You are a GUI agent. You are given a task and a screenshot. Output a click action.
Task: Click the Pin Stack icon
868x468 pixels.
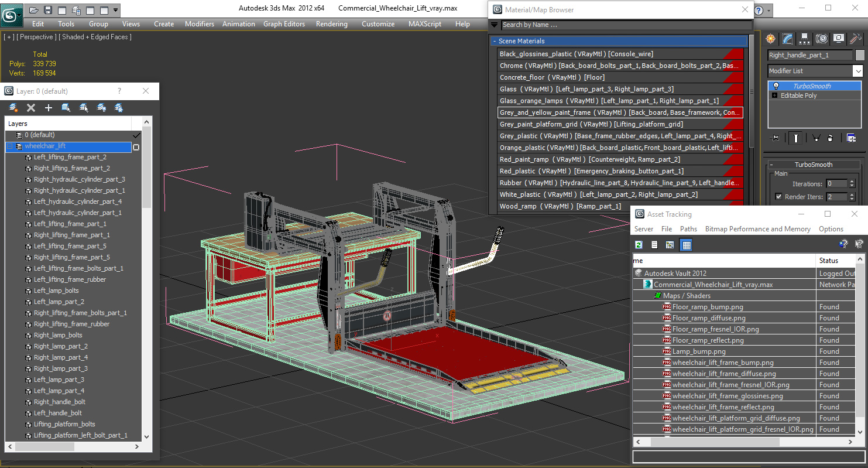(776, 138)
